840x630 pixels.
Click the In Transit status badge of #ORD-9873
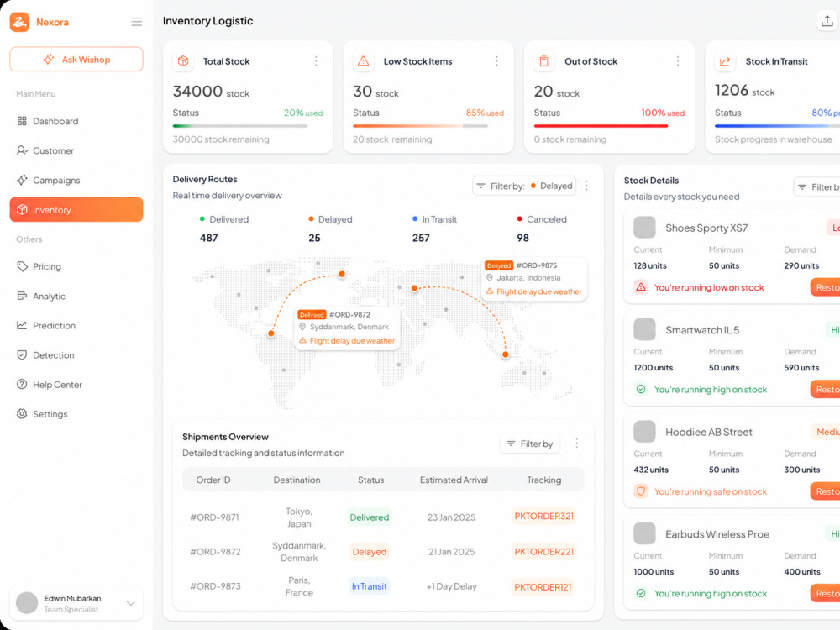point(369,586)
